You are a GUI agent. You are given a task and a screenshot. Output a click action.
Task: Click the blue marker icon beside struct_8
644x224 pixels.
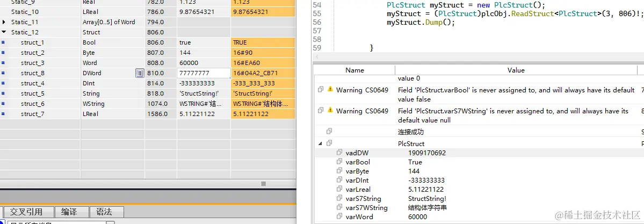click(3, 73)
